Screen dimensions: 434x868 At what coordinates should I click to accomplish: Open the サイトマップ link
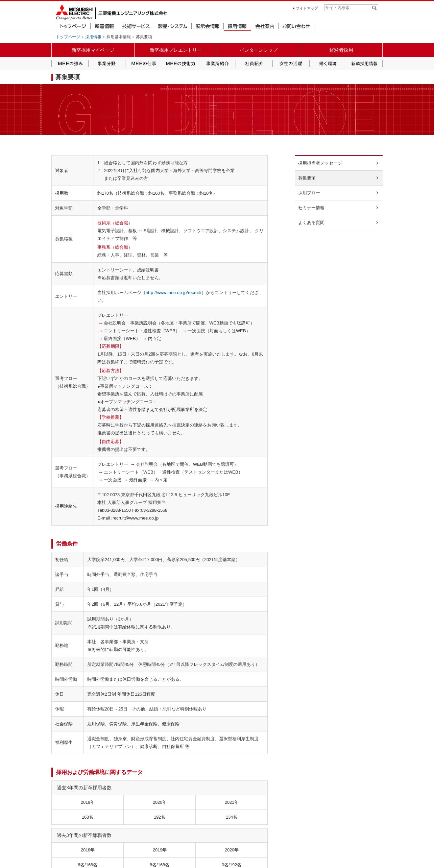307,8
